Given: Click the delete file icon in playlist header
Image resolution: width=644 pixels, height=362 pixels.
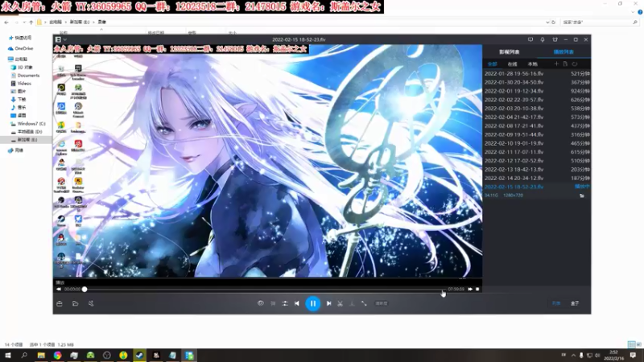Looking at the screenshot, I should [565, 64].
